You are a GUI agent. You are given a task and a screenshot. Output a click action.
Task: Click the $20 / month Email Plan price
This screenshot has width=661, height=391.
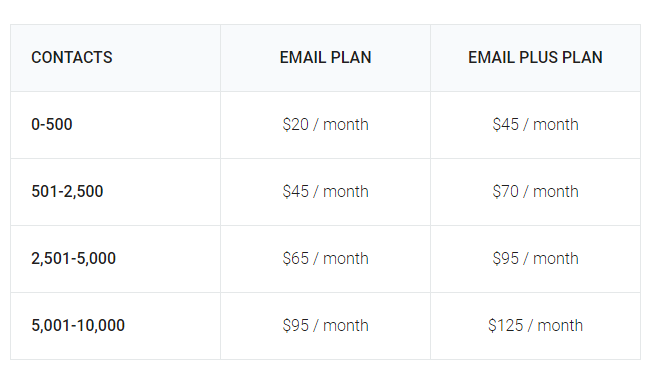325,124
